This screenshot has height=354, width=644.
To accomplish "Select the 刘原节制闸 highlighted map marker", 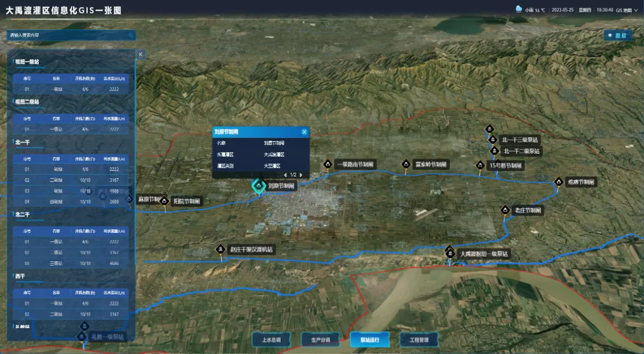I will click(x=258, y=186).
